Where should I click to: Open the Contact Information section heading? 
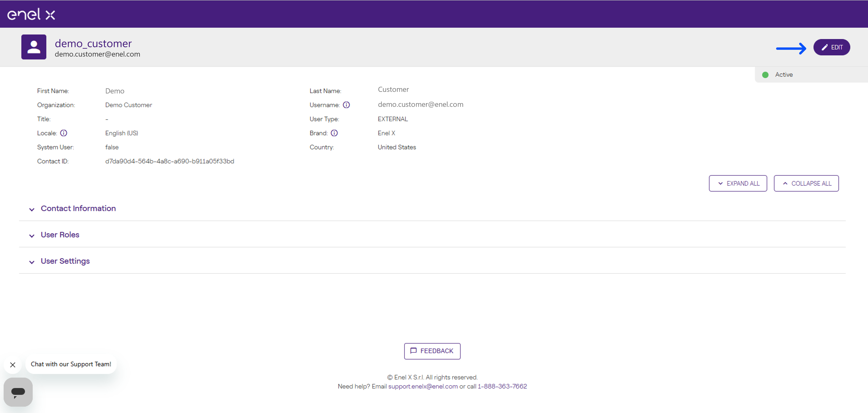pyautogui.click(x=78, y=208)
